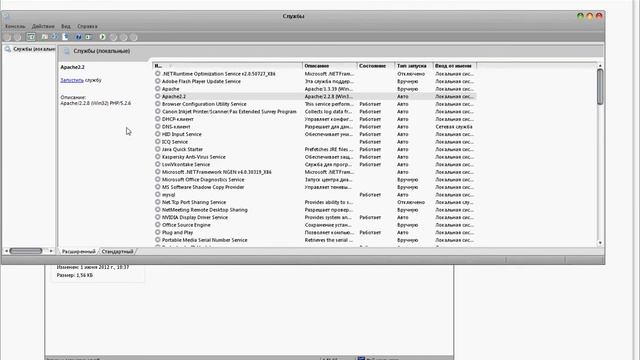Click gear icon beside Java Quick Starter
640x360 pixels.
(158, 149)
